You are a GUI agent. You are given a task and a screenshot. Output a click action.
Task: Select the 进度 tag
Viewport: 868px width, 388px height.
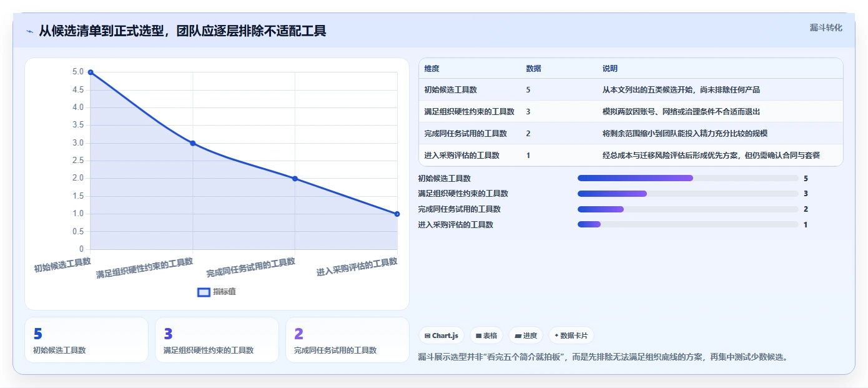[526, 336]
